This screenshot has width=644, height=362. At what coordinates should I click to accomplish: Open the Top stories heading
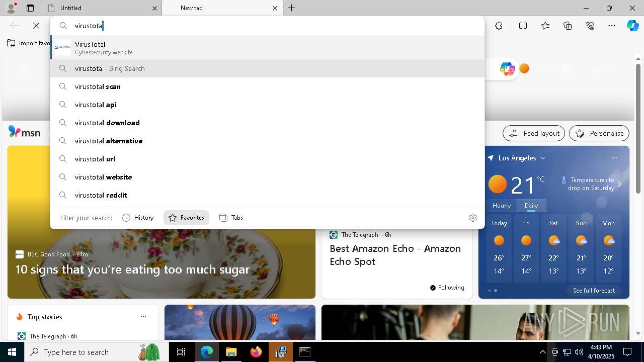(x=45, y=317)
